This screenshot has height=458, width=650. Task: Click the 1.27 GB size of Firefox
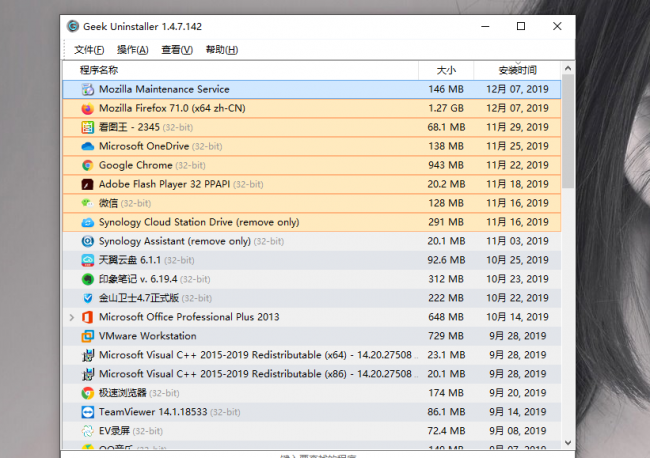coord(446,108)
